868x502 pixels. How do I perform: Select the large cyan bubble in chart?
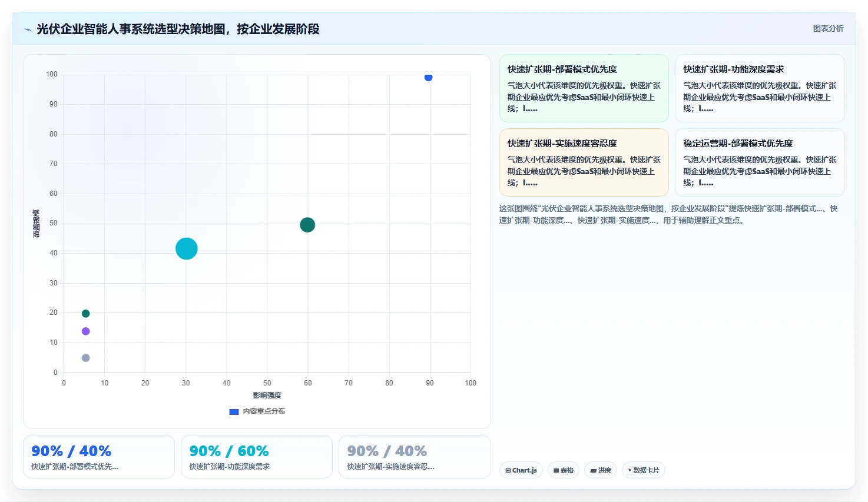(186, 248)
